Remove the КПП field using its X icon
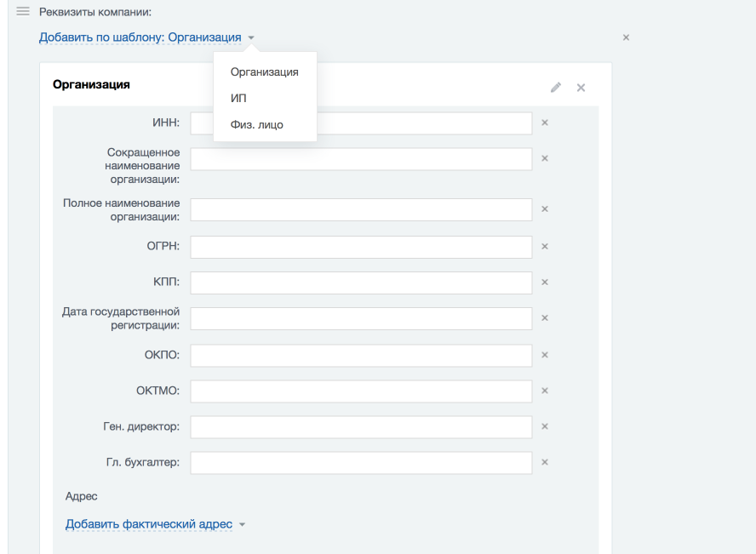Screen dimensions: 756x554 (545, 283)
